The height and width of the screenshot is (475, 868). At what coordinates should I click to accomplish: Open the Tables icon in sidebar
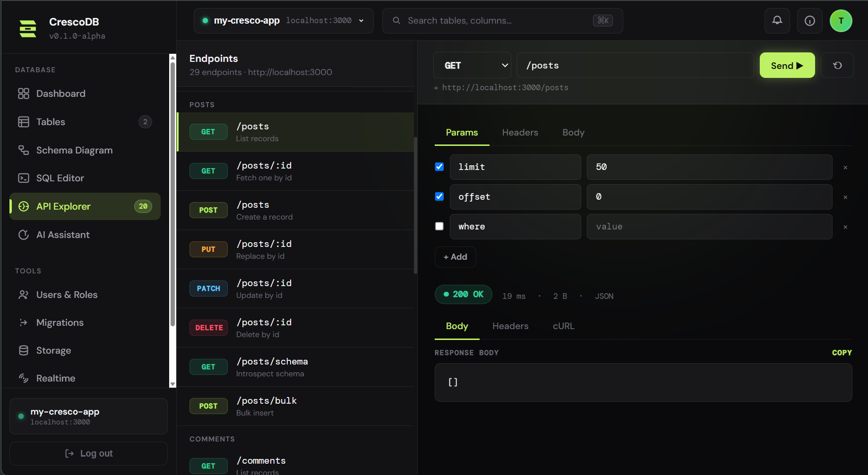point(24,122)
